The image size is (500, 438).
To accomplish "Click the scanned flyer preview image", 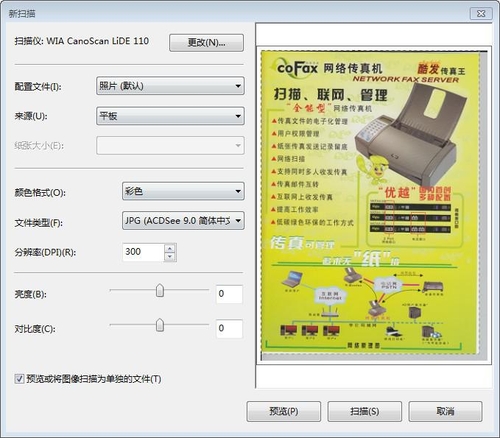I will coord(372,203).
